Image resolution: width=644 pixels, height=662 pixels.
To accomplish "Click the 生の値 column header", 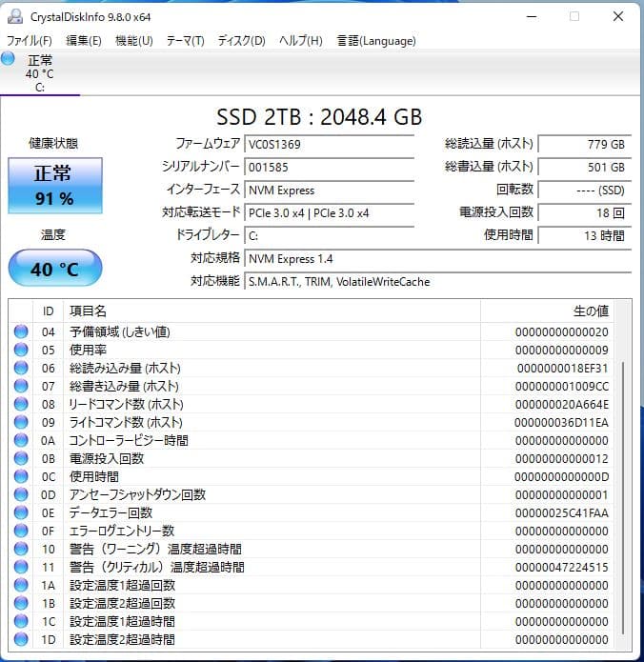I will pos(547,311).
